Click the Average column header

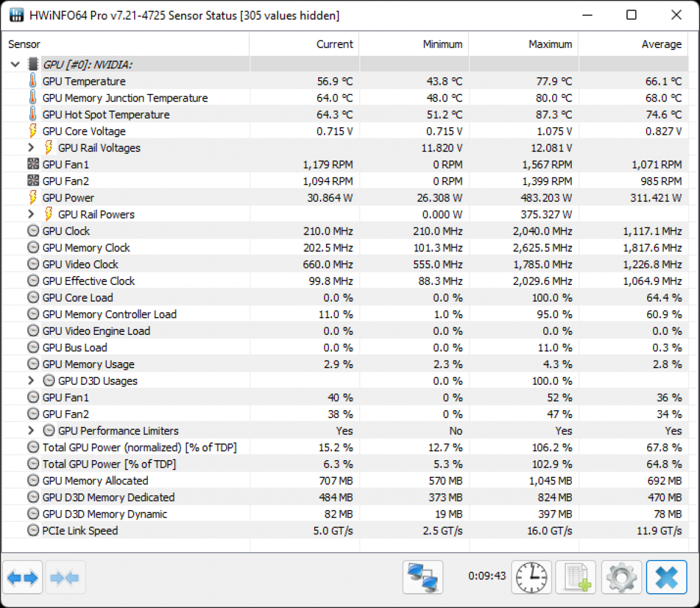pyautogui.click(x=633, y=44)
